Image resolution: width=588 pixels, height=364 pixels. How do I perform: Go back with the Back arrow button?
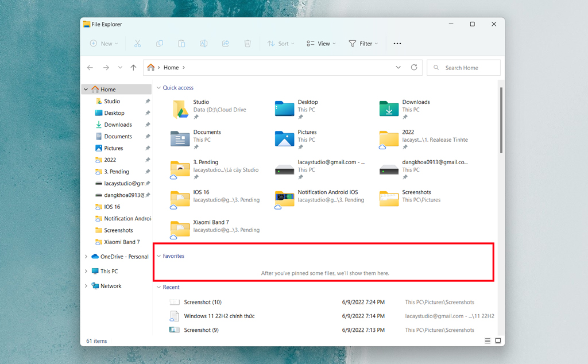click(90, 67)
